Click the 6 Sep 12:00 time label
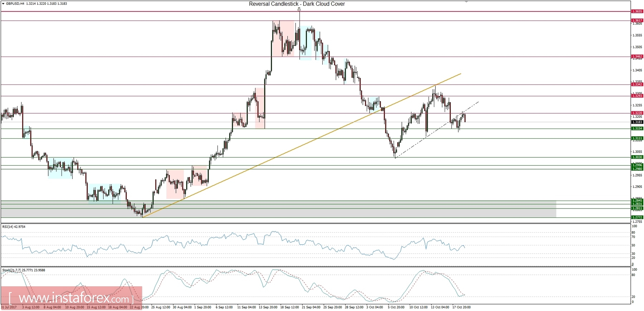The width and height of the screenshot is (644, 311). pos(224,307)
